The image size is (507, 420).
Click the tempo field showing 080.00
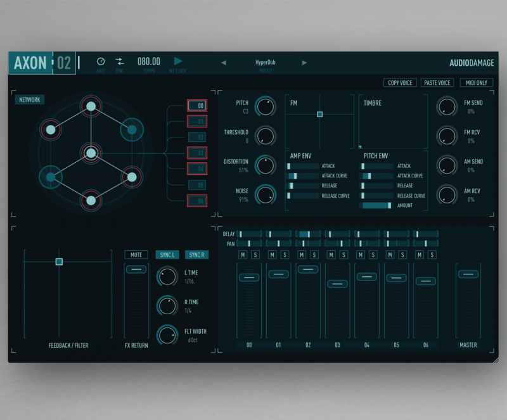coord(149,61)
